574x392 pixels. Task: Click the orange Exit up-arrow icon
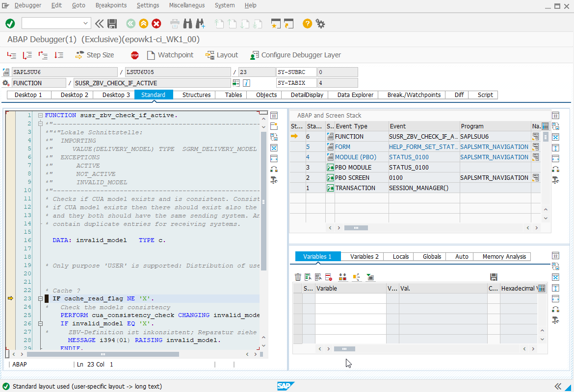coord(143,24)
